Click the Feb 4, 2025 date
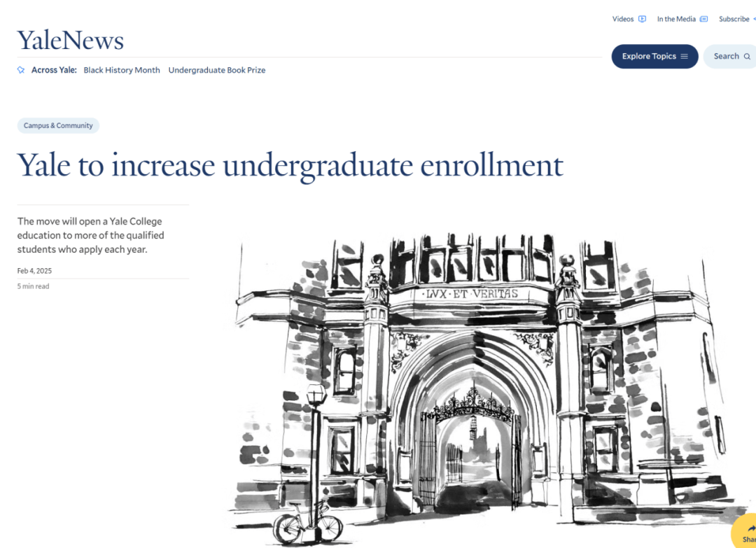The height and width of the screenshot is (548, 756). tap(34, 271)
